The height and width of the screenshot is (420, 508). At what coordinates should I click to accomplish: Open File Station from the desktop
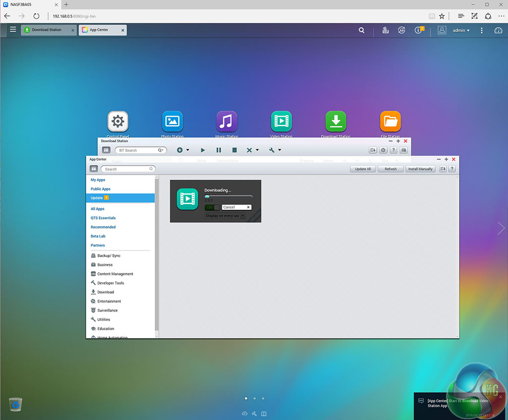click(x=390, y=121)
